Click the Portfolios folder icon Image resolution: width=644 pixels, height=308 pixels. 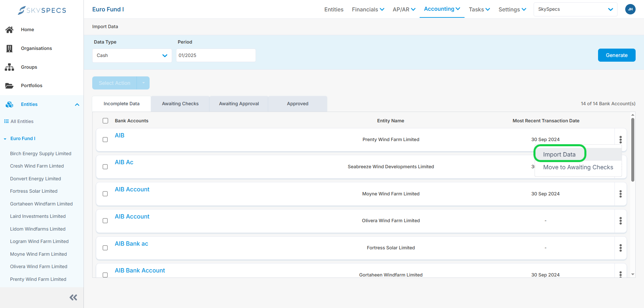pyautogui.click(x=9, y=85)
